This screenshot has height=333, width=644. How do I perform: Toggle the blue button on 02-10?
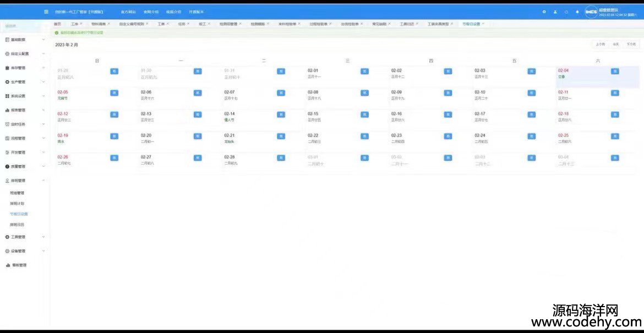(532, 93)
